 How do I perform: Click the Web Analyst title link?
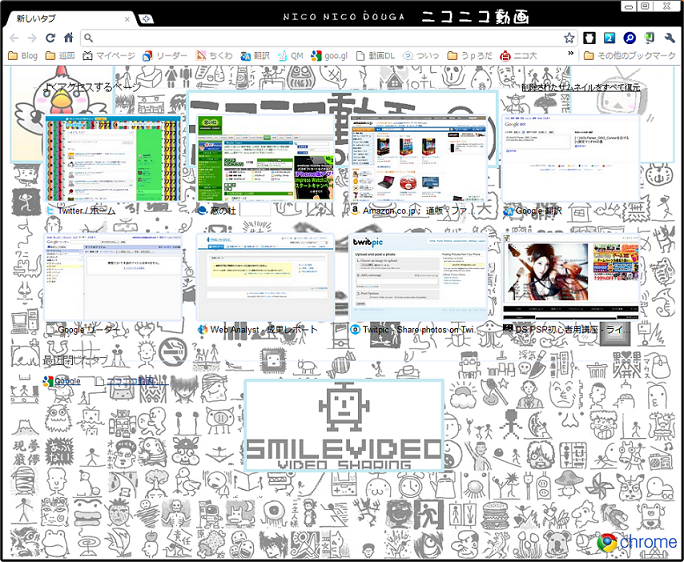(x=264, y=330)
